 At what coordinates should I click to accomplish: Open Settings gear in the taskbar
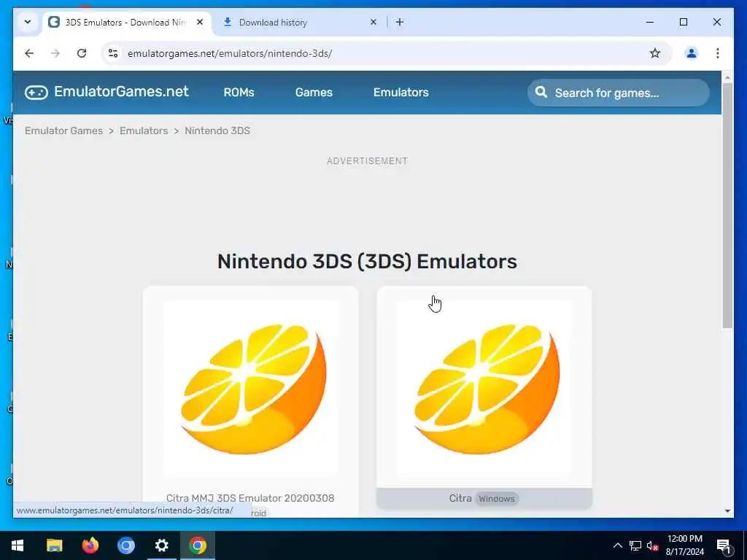161,545
